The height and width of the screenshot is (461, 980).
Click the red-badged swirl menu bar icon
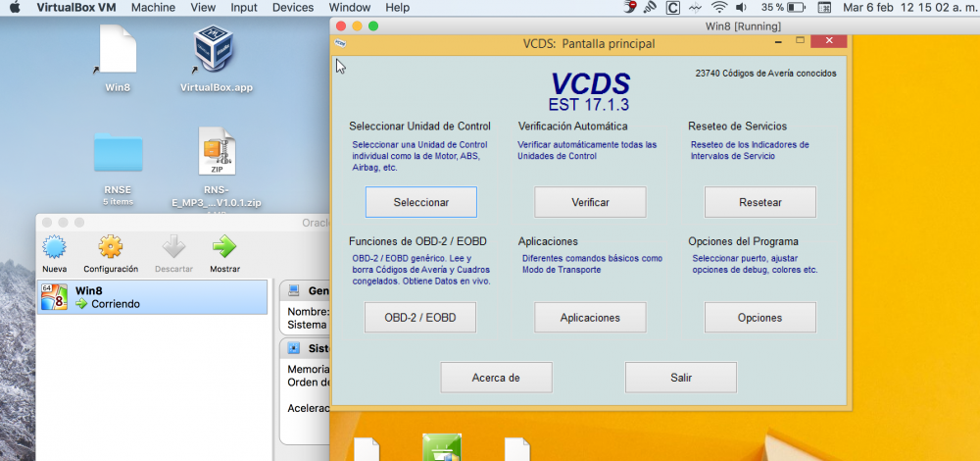(630, 8)
